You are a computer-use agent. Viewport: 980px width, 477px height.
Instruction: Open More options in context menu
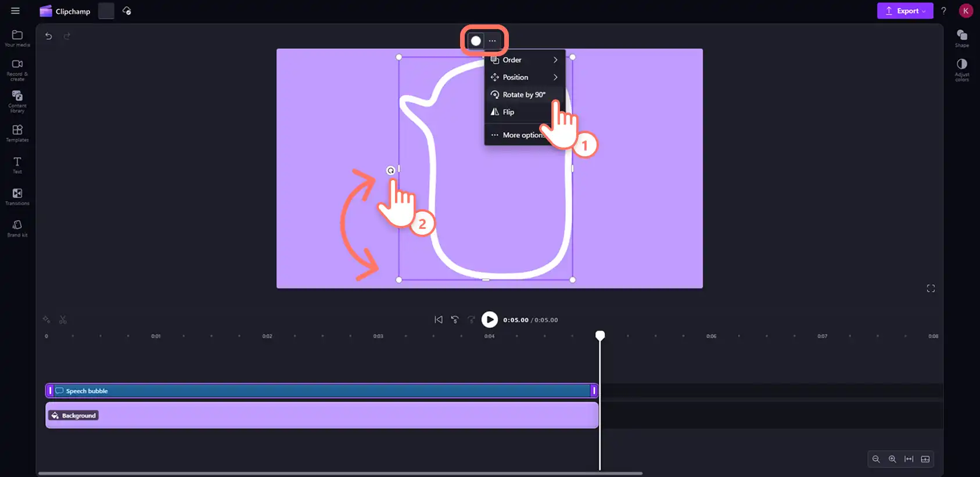tap(525, 135)
